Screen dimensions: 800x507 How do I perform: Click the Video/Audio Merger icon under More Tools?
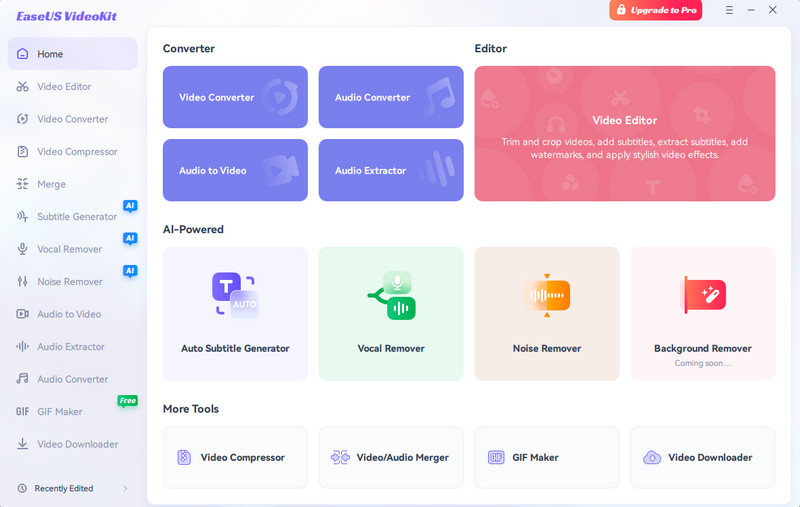click(x=340, y=457)
